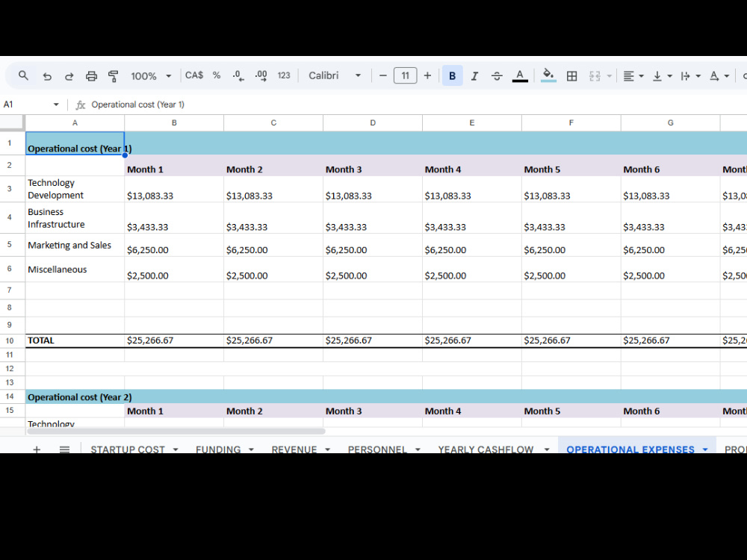This screenshot has height=560, width=747.
Task: Select cell 'Operational cost (Year 1)'
Action: point(75,143)
